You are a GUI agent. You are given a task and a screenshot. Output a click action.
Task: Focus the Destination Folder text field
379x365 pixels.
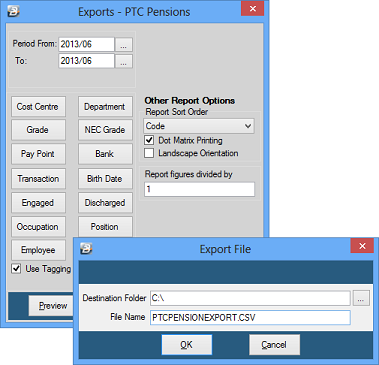pyautogui.click(x=250, y=298)
